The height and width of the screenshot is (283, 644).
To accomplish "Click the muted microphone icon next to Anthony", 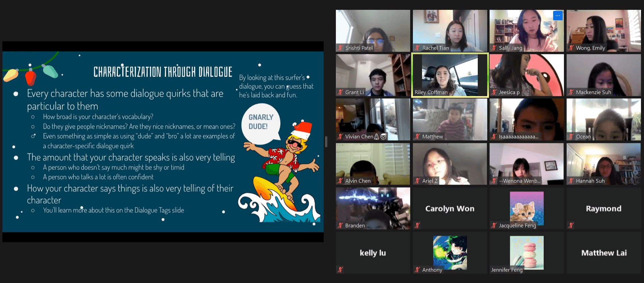I will tap(417, 270).
